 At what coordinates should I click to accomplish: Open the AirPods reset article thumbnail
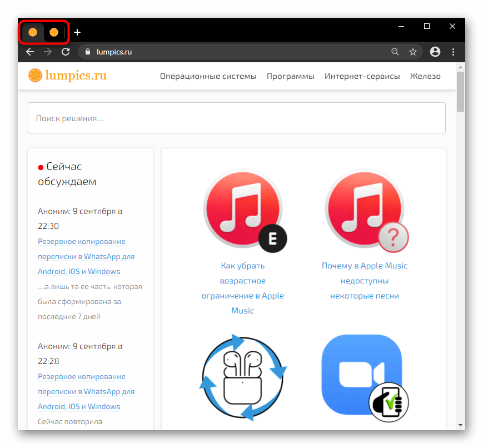243,377
